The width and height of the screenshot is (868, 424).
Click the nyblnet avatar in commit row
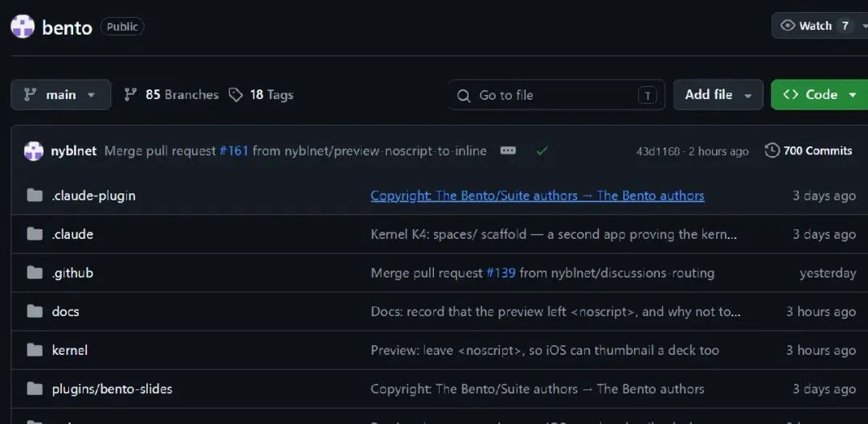point(34,150)
